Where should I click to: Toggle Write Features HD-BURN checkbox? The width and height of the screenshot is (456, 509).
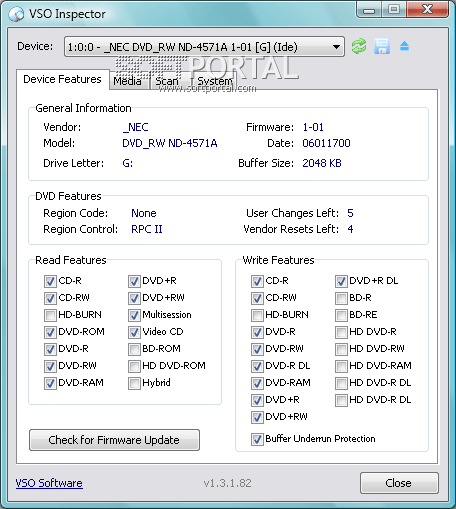coord(257,315)
